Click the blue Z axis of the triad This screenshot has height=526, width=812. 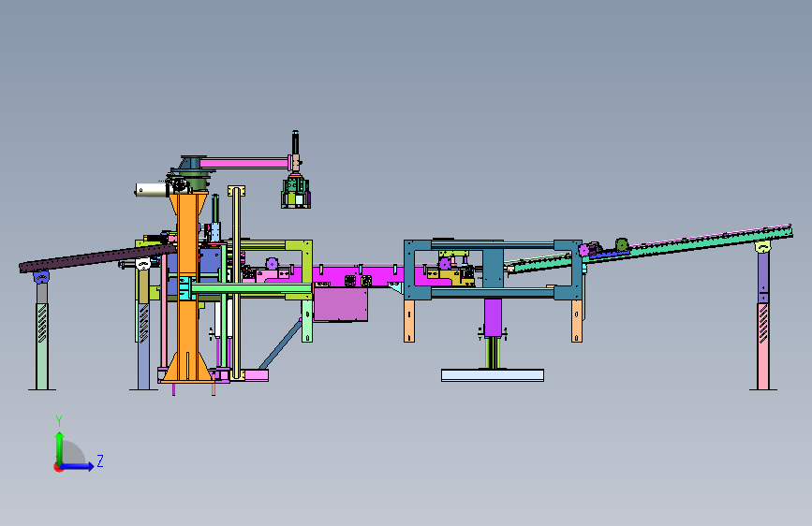click(x=78, y=466)
